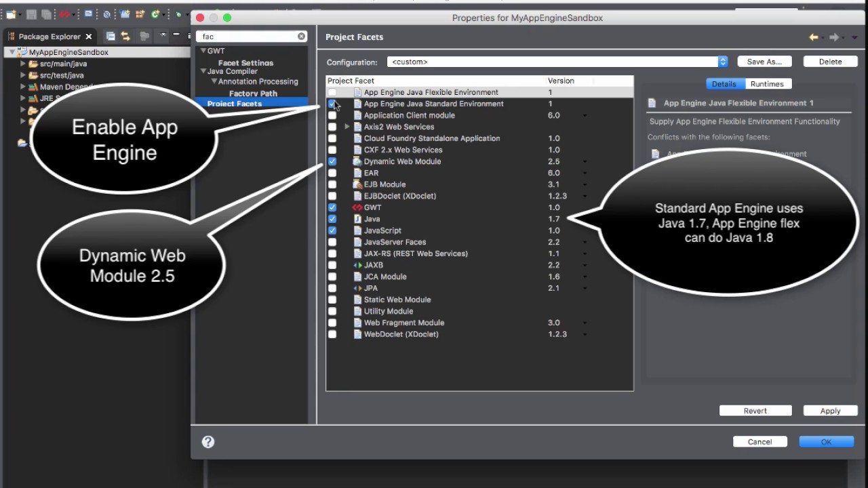Click the OK button
Screen dimensions: 868x488
(x=826, y=442)
